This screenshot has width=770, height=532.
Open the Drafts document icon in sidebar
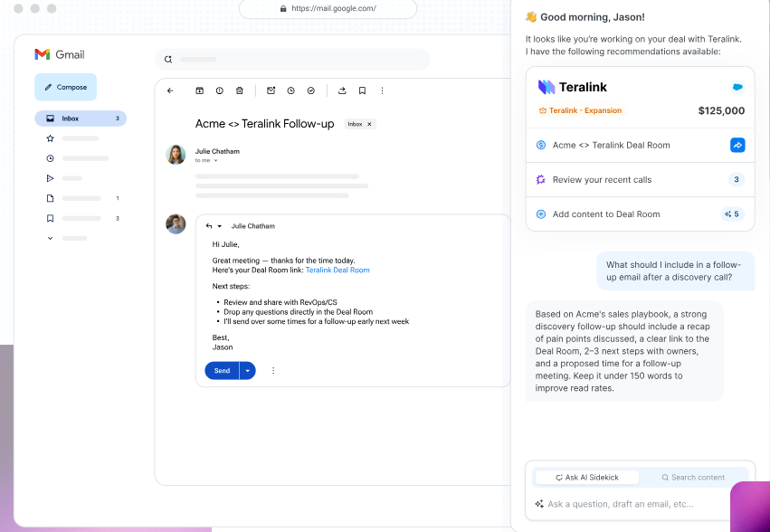click(x=50, y=198)
